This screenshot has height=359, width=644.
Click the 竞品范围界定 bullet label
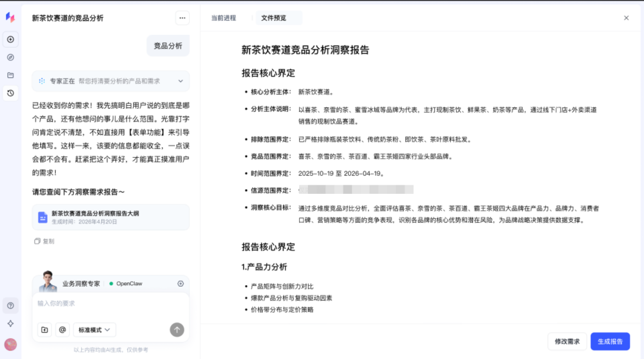pos(270,156)
